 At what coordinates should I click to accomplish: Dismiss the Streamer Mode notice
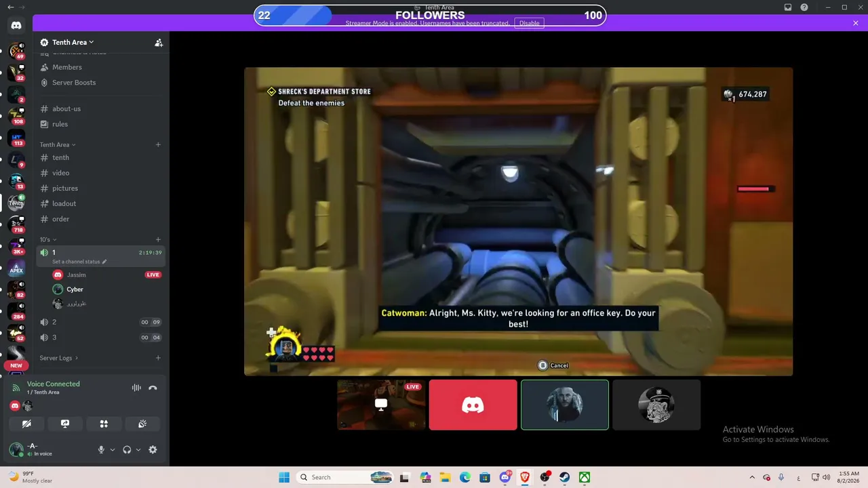856,23
